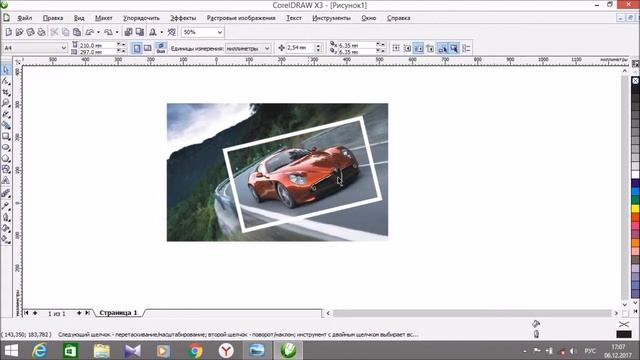The width and height of the screenshot is (640, 360).
Task: Select the Zoom tool in the toolbox
Action: pos(6,103)
